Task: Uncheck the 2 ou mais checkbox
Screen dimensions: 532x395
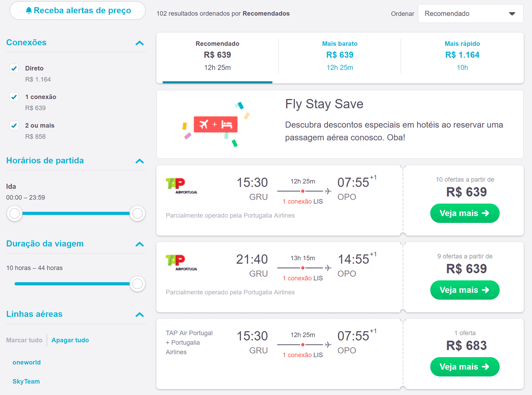Action: [x=14, y=126]
